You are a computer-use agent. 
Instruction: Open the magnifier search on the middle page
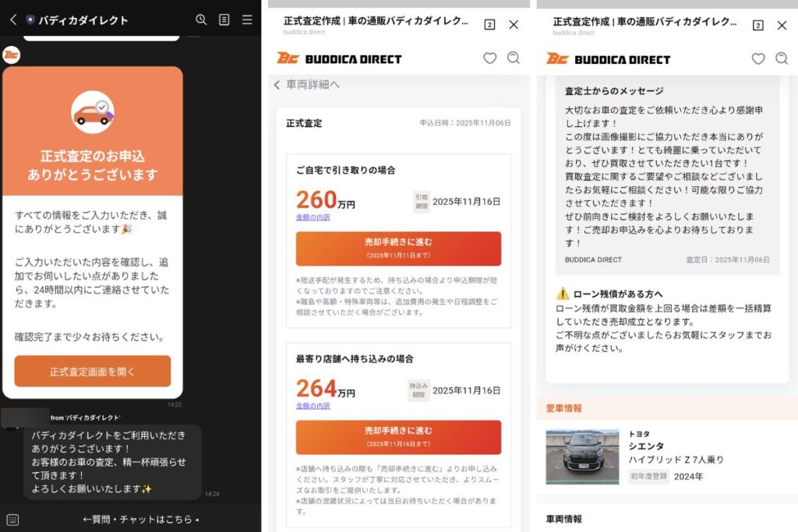click(513, 58)
